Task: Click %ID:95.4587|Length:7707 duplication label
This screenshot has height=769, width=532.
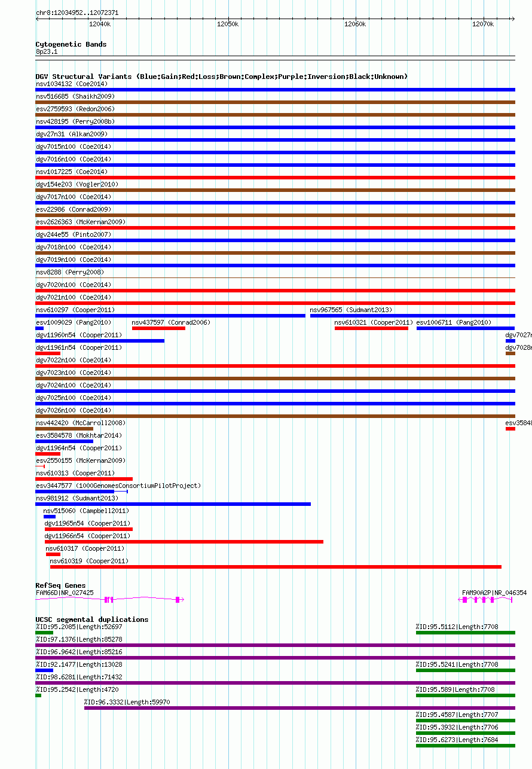Action: point(457,715)
